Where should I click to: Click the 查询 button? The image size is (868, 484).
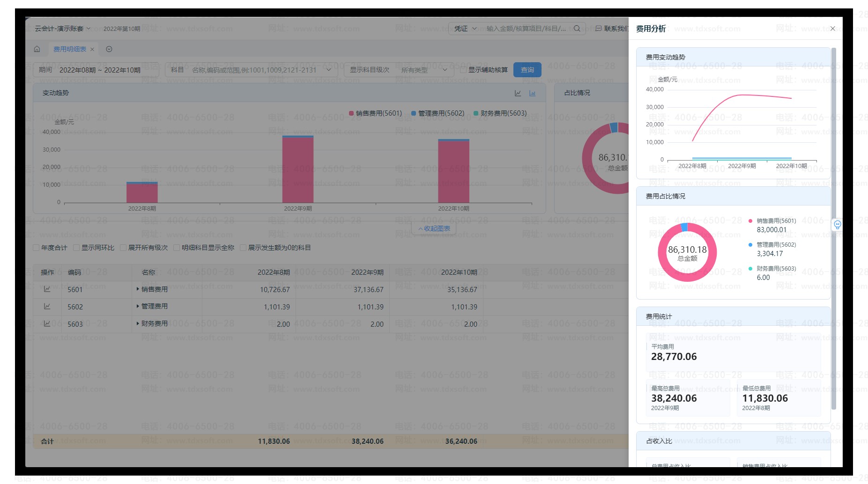[x=527, y=70]
